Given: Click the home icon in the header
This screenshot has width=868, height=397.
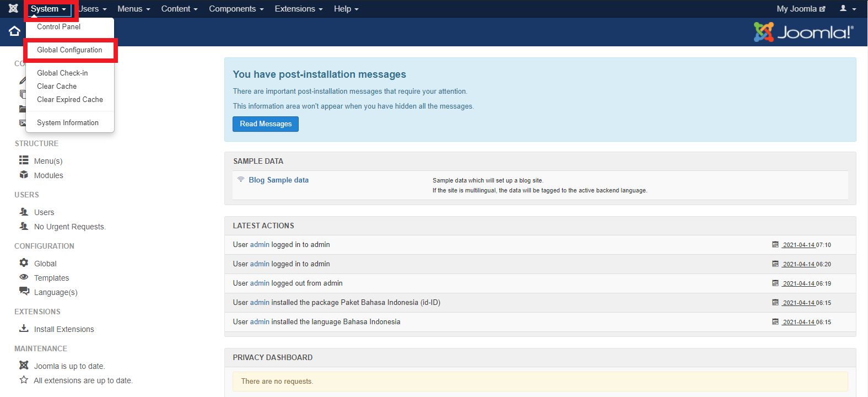Looking at the screenshot, I should tap(14, 31).
